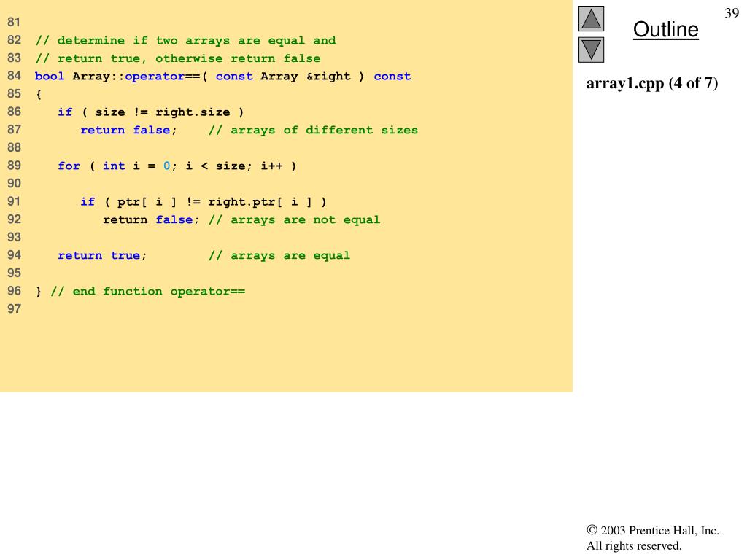Click the comment 'return true, otherwise return false'
This screenshot has height=560, width=747.
(x=178, y=58)
